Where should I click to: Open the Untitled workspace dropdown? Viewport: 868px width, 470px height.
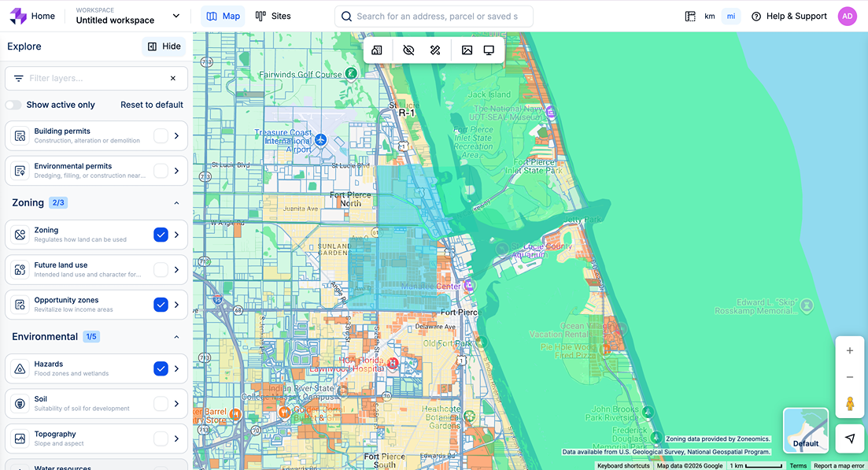(175, 16)
